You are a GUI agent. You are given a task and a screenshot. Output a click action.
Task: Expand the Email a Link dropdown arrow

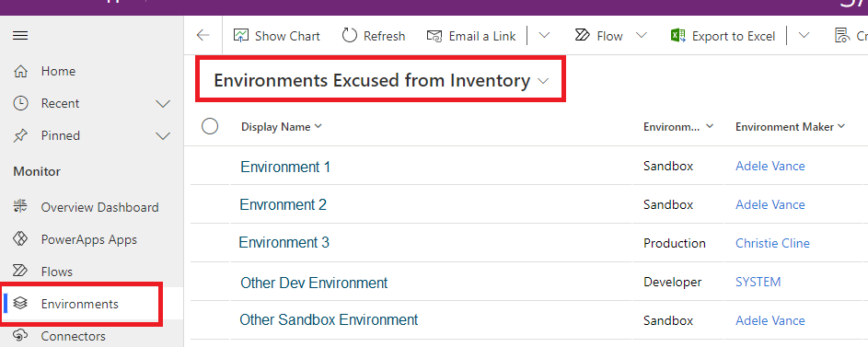545,36
